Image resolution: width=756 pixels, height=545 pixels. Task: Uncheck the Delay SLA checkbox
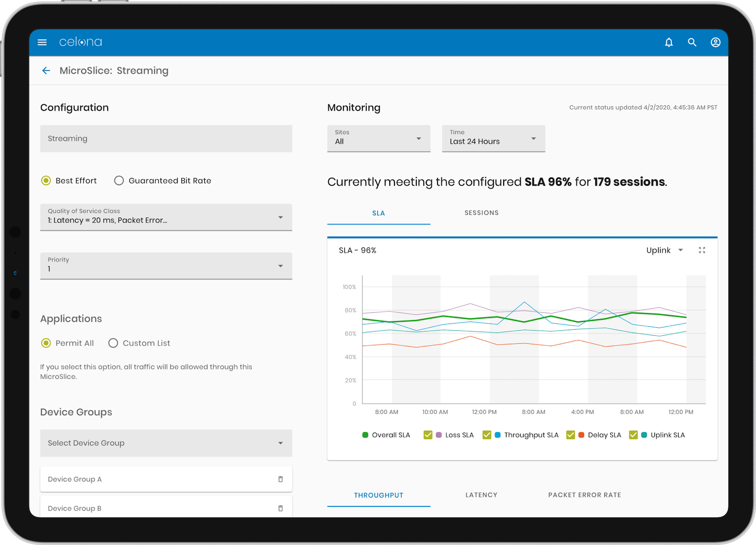pyautogui.click(x=570, y=435)
